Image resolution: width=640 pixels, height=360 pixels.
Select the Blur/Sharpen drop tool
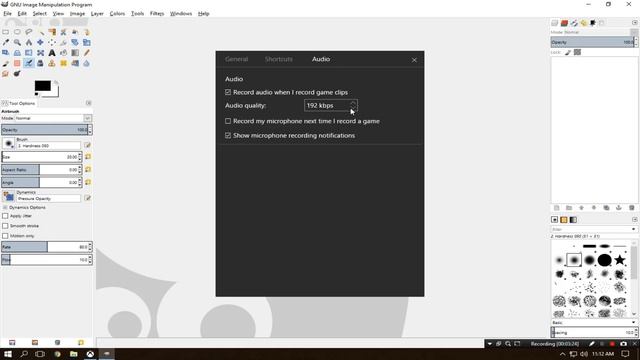coord(87,64)
